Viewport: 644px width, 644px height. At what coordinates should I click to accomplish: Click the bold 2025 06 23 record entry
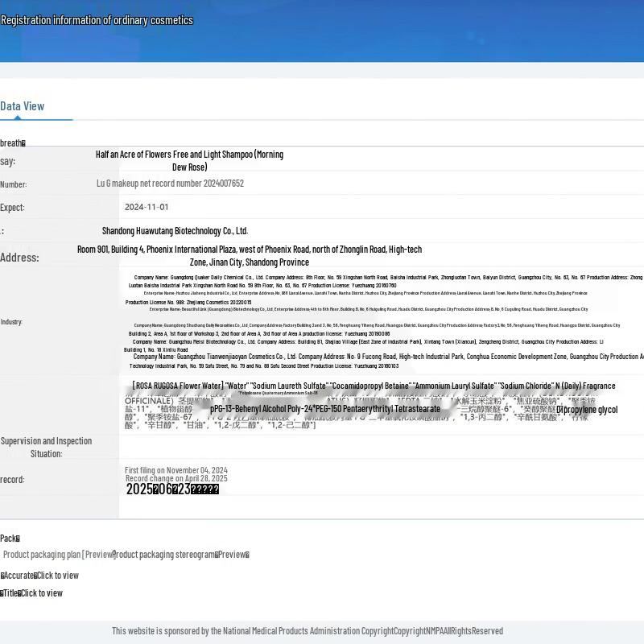point(172,489)
